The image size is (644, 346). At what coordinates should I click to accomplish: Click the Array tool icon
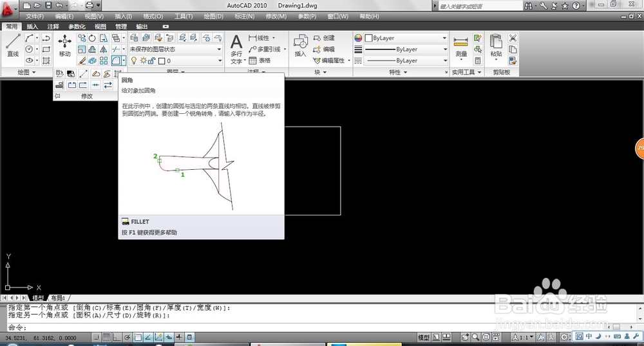pos(104,60)
